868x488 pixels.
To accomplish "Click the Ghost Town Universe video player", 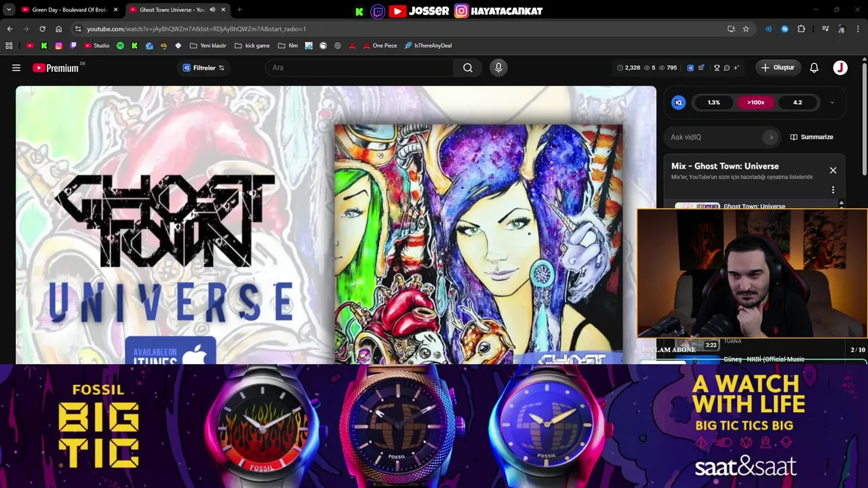I will click(x=336, y=225).
